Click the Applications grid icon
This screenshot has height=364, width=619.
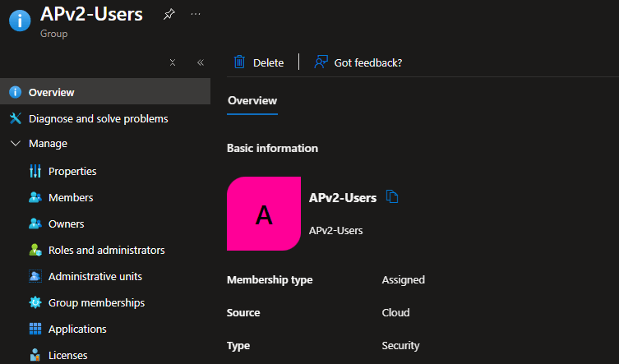[35, 329]
